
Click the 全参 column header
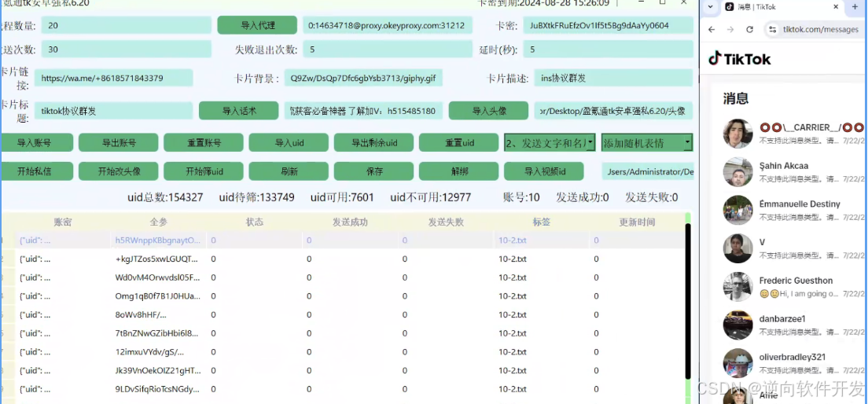pyautogui.click(x=158, y=222)
